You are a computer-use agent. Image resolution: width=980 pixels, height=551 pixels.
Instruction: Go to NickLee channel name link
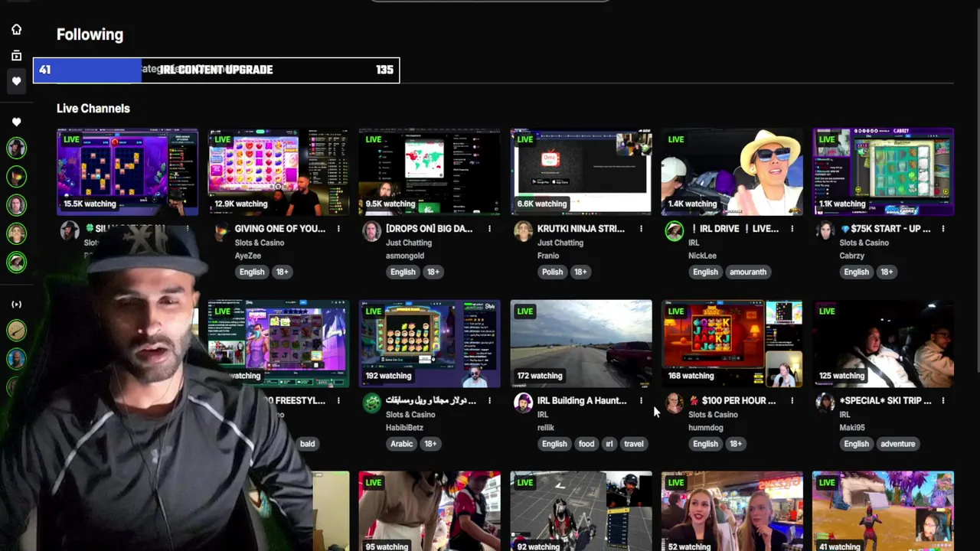702,256
